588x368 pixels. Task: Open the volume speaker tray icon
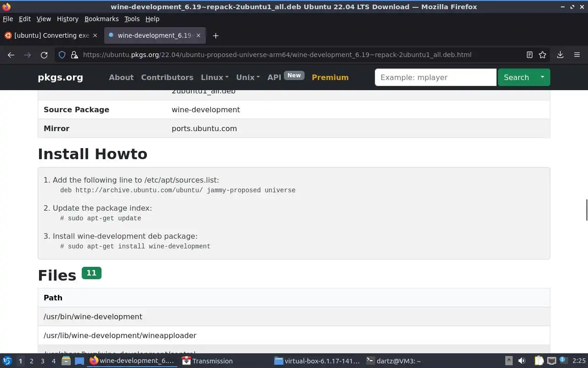coord(522,361)
